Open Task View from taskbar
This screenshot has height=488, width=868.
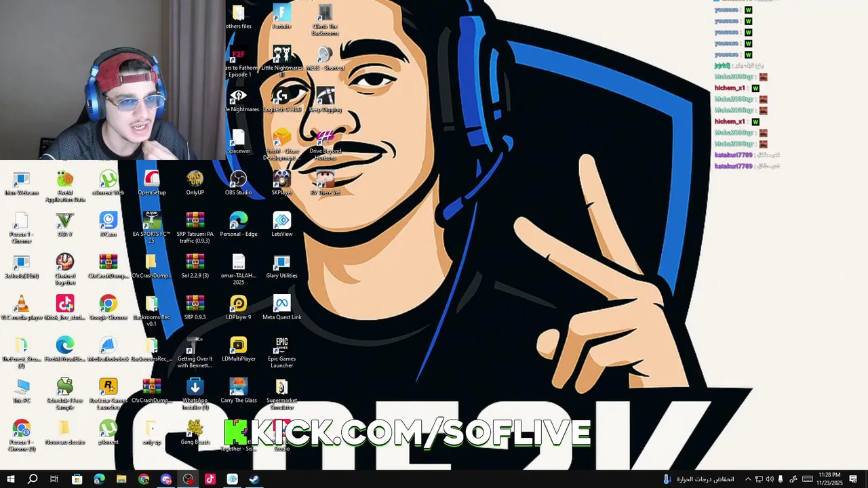(54, 479)
